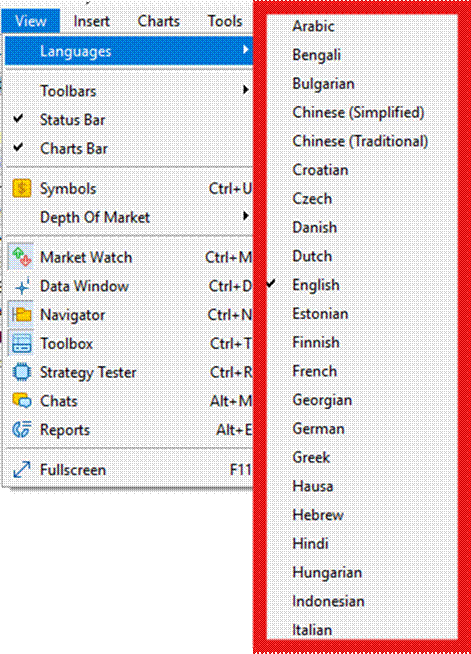The height and width of the screenshot is (654, 471).
Task: Select Chinese (Simplified) language
Action: coord(358,113)
